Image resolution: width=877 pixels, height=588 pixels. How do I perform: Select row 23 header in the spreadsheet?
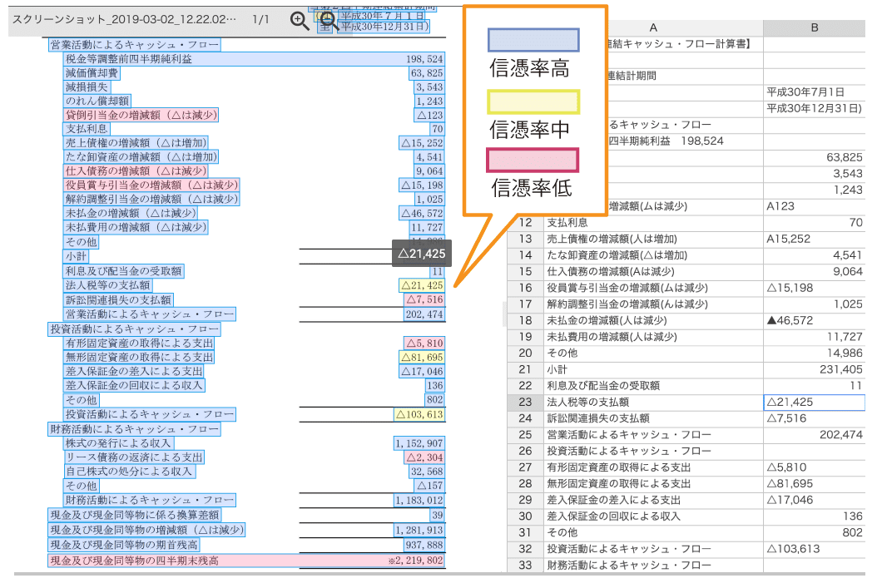point(525,402)
